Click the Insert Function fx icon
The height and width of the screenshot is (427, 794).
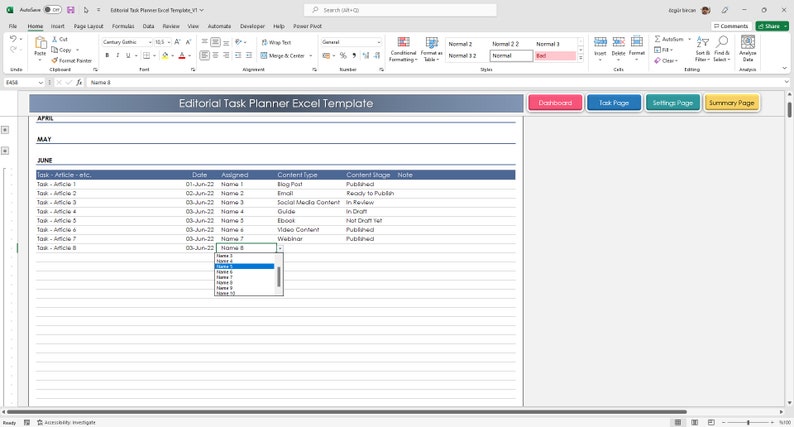pyautogui.click(x=80, y=82)
